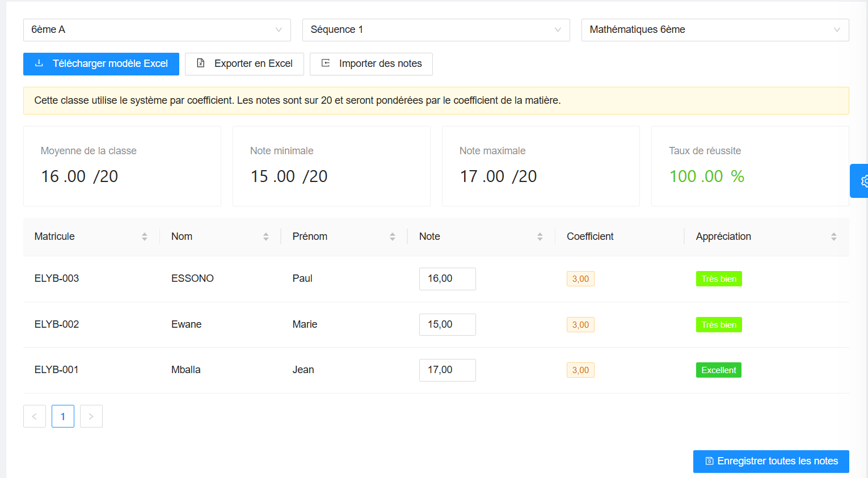Click the download icon on Télécharger modèle Excel
This screenshot has height=478, width=868.
coord(38,64)
